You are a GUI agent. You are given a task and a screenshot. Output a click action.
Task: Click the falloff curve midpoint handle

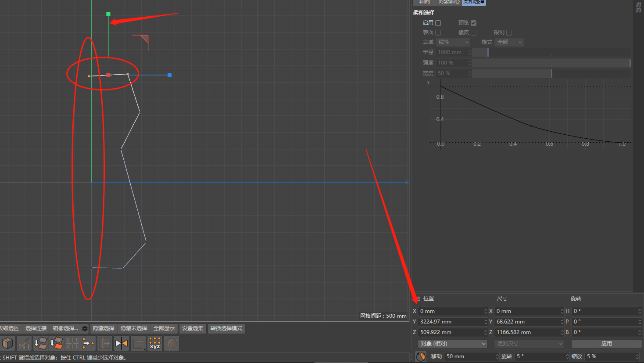click(x=532, y=126)
